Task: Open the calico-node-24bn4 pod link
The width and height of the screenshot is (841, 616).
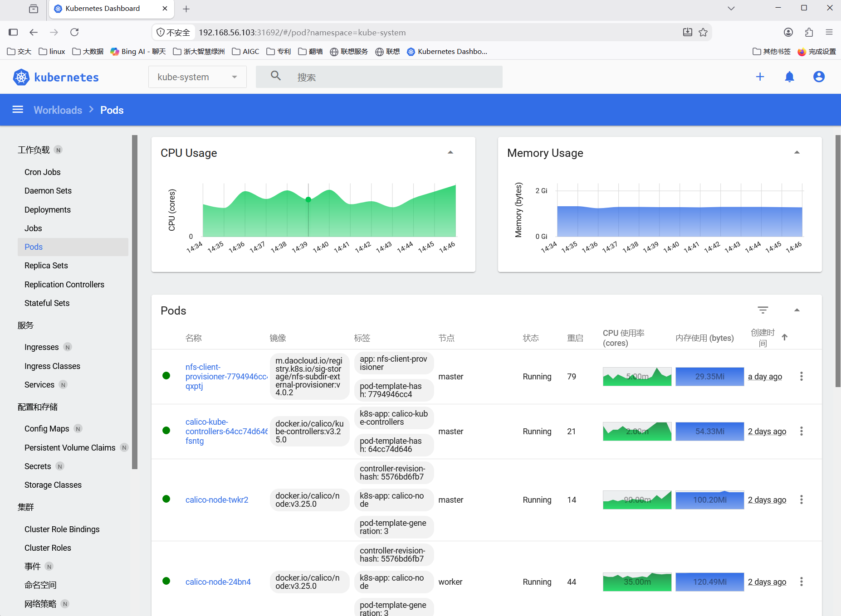Action: pyautogui.click(x=218, y=582)
